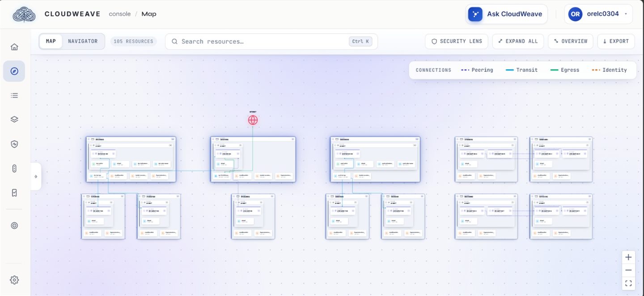
Task: Open the orelc0304 account dropdown
Action: coord(599,14)
